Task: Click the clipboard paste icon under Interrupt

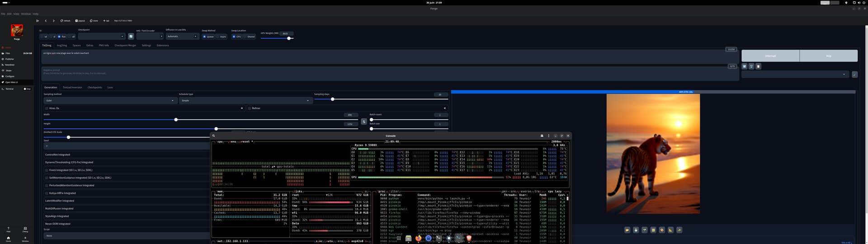Action: click(x=758, y=66)
